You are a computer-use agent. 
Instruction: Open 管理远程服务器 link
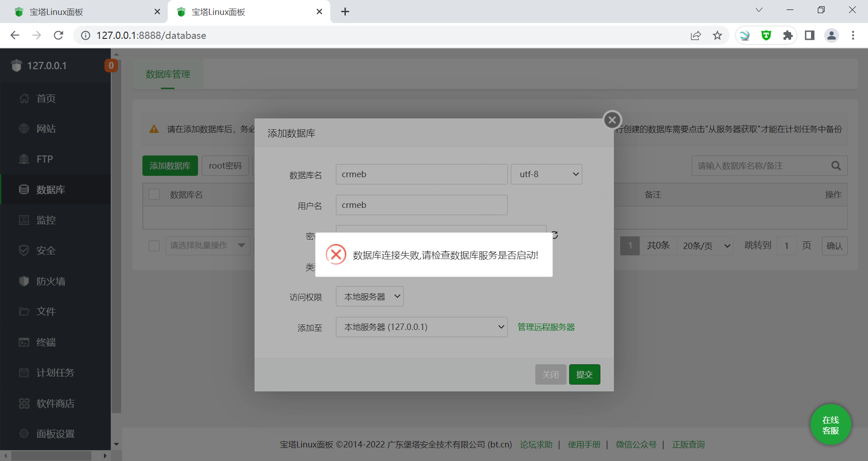pyautogui.click(x=546, y=327)
